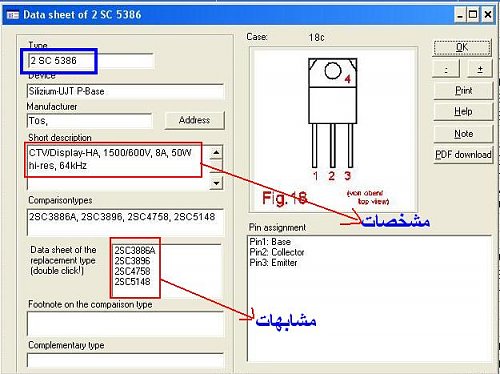Open the Note button
500x374 pixels.
coord(463,134)
